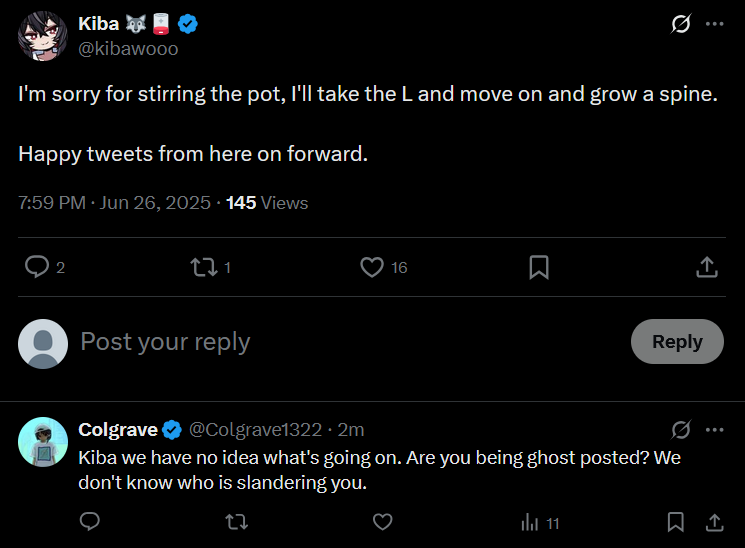Click the Grok icon on Colgrave's reply
This screenshot has width=745, height=548.
point(681,429)
